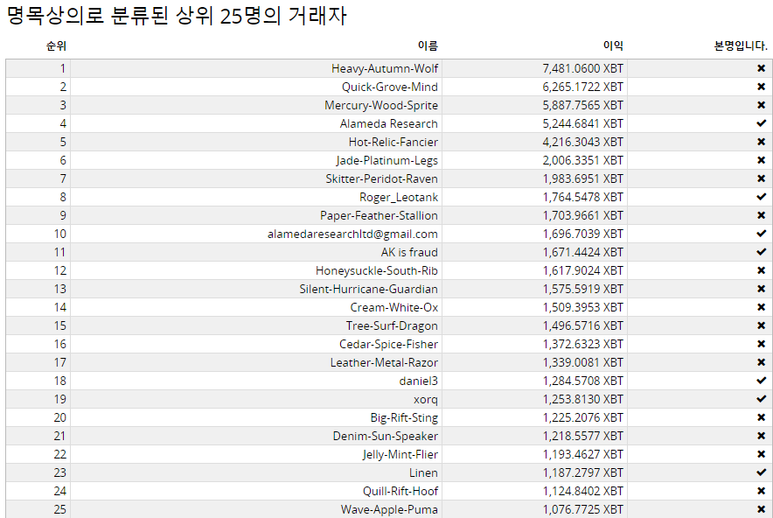Image resolution: width=773 pixels, height=518 pixels.
Task: Click the 순위 column header
Action: 56,46
